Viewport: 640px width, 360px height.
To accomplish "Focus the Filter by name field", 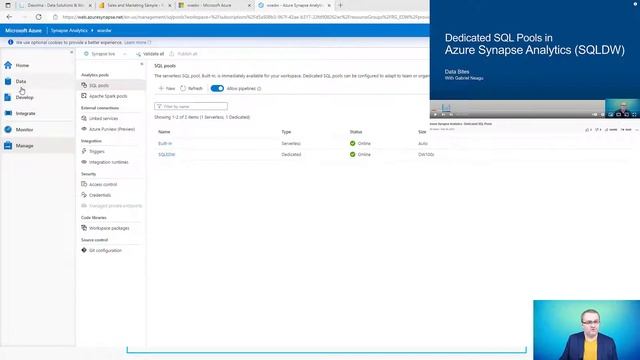I will coord(191,107).
